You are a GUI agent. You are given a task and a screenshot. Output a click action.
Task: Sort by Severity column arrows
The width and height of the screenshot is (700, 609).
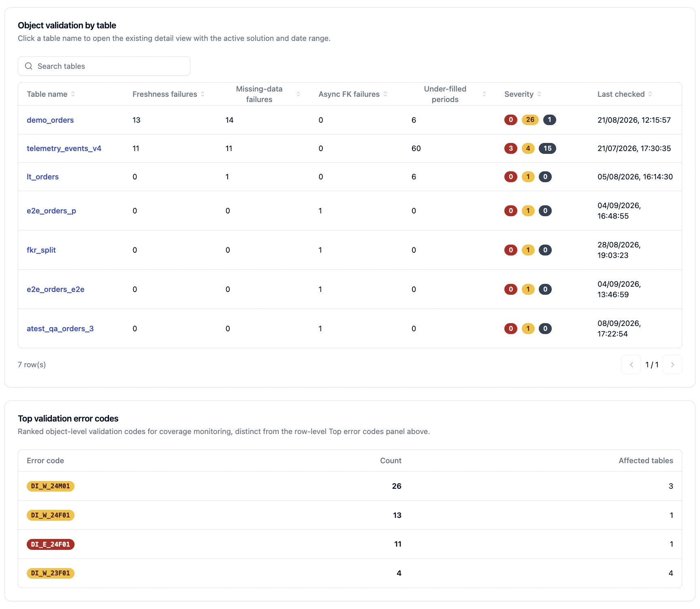click(539, 94)
